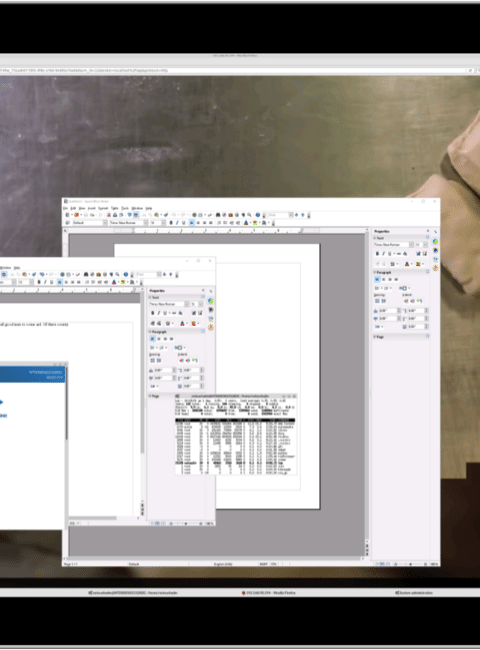This screenshot has width=480, height=650.
Task: Collapse the Paragraph section in back Writer sidebar
Action: tap(375, 272)
